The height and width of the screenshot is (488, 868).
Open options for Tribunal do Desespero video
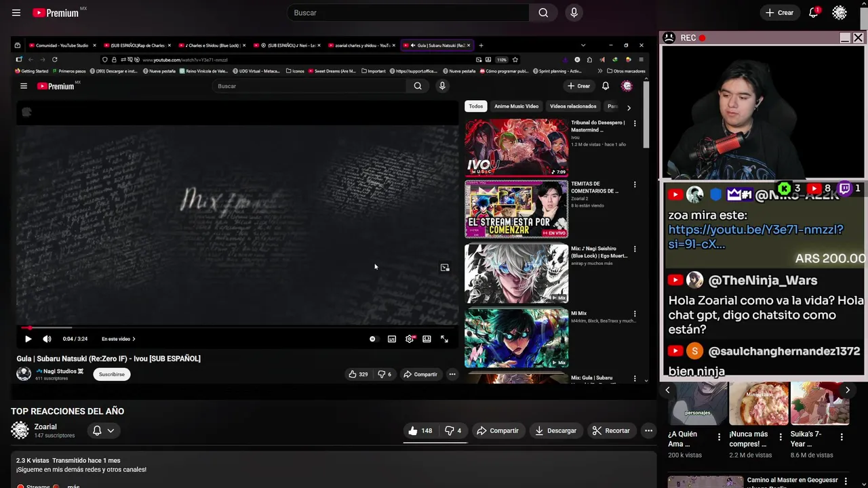coord(635,123)
